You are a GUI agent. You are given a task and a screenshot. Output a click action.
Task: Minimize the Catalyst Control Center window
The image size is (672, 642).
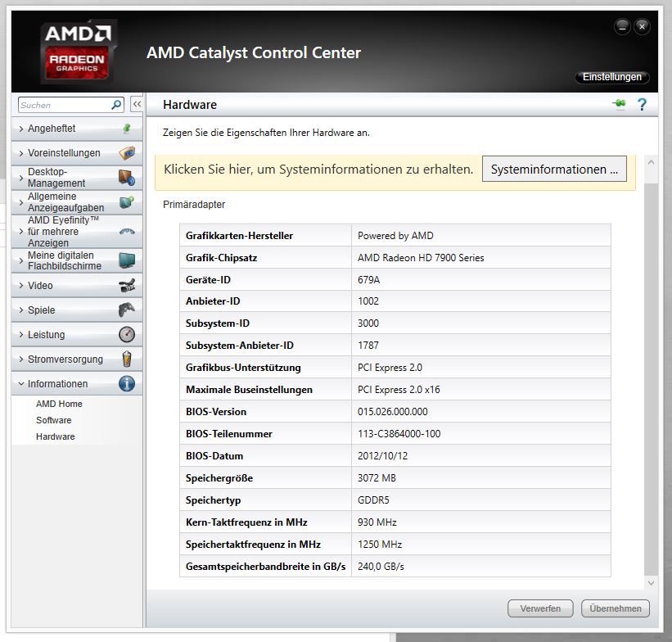[x=622, y=26]
